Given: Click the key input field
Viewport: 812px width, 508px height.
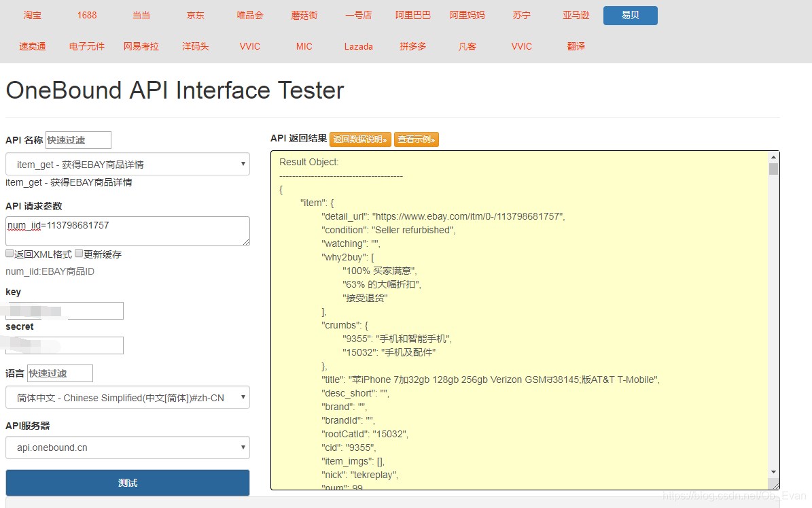Looking at the screenshot, I should (x=65, y=311).
